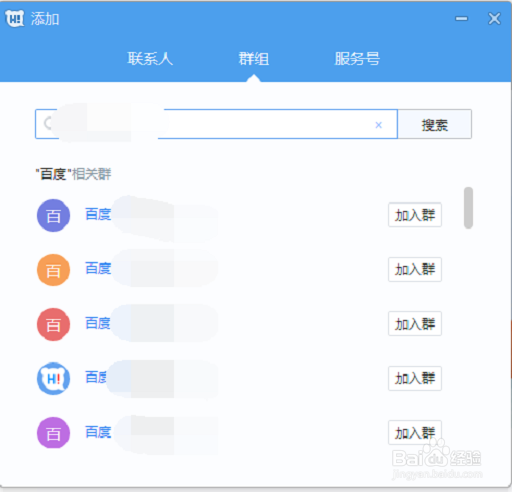
Task: Click the results list scrollbar thumb
Action: (x=468, y=208)
